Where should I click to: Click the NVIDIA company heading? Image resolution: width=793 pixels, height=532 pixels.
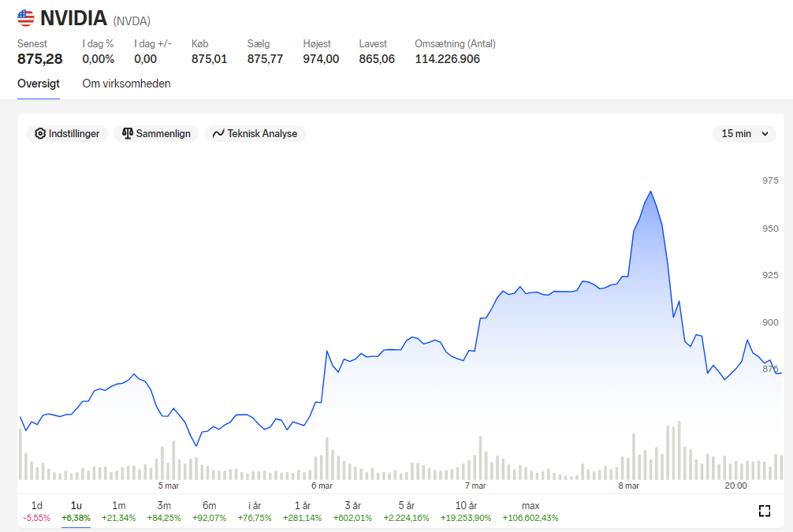[x=74, y=18]
